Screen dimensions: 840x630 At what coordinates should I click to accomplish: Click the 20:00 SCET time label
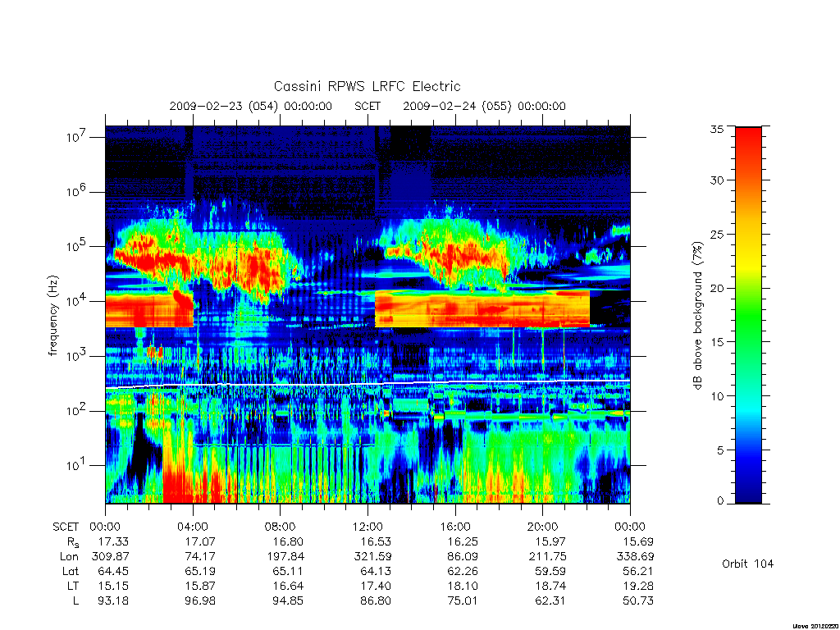coord(543,527)
